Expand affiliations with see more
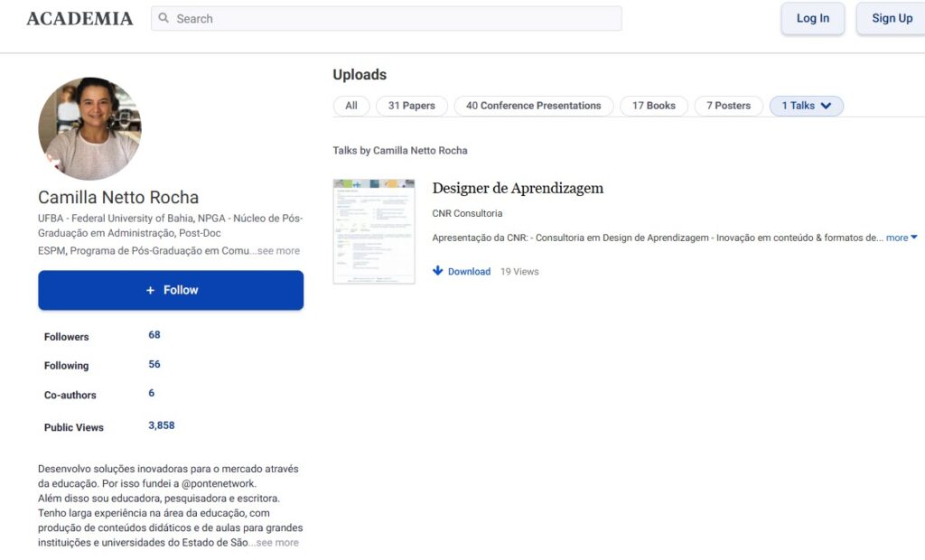Viewport: 925px width, 560px height. tap(277, 251)
